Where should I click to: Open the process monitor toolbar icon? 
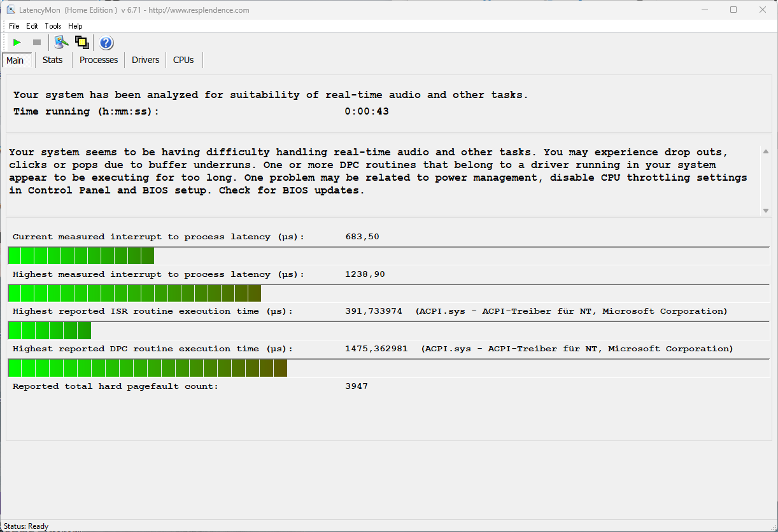pos(61,42)
